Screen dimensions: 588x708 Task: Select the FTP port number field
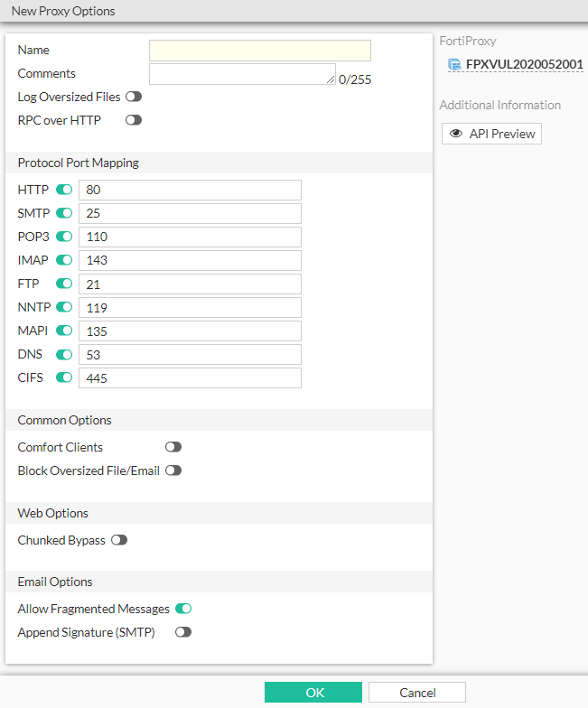tap(190, 284)
